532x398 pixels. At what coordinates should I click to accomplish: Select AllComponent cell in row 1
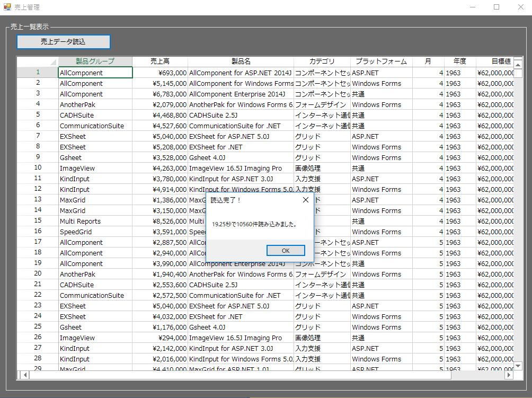click(95, 73)
